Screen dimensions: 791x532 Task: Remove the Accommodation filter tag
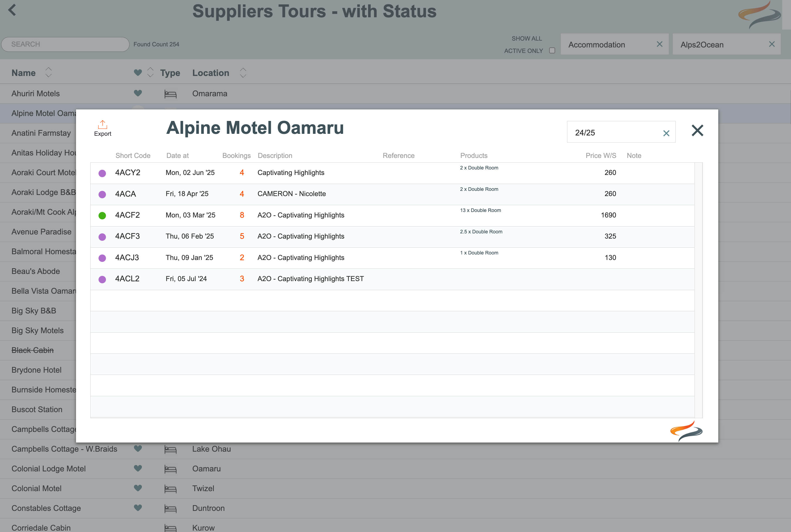[x=659, y=44]
